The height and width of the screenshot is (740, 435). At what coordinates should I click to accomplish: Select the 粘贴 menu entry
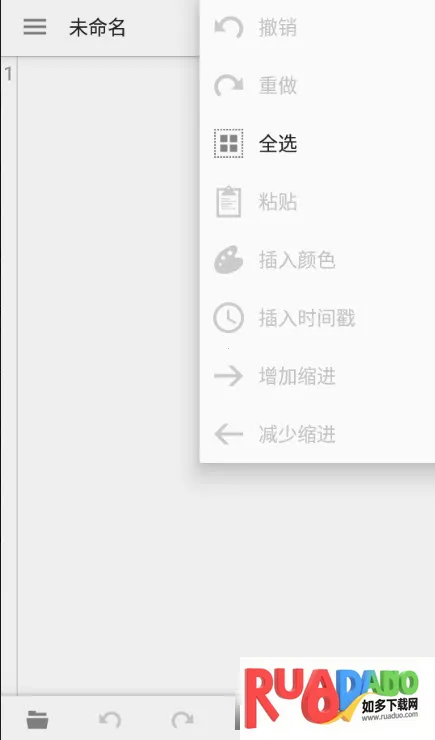(x=317, y=202)
